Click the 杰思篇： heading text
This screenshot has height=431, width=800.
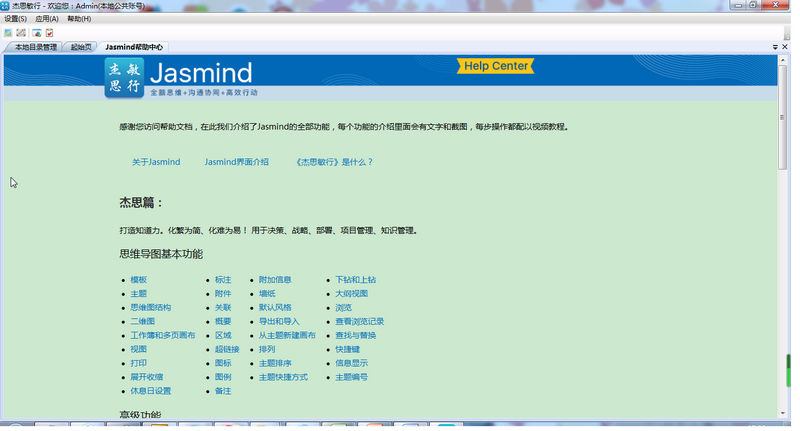pos(141,202)
